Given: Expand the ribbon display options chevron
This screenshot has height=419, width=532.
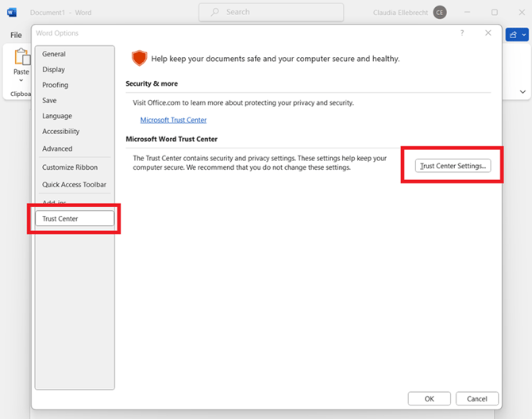Looking at the screenshot, I should tap(522, 92).
